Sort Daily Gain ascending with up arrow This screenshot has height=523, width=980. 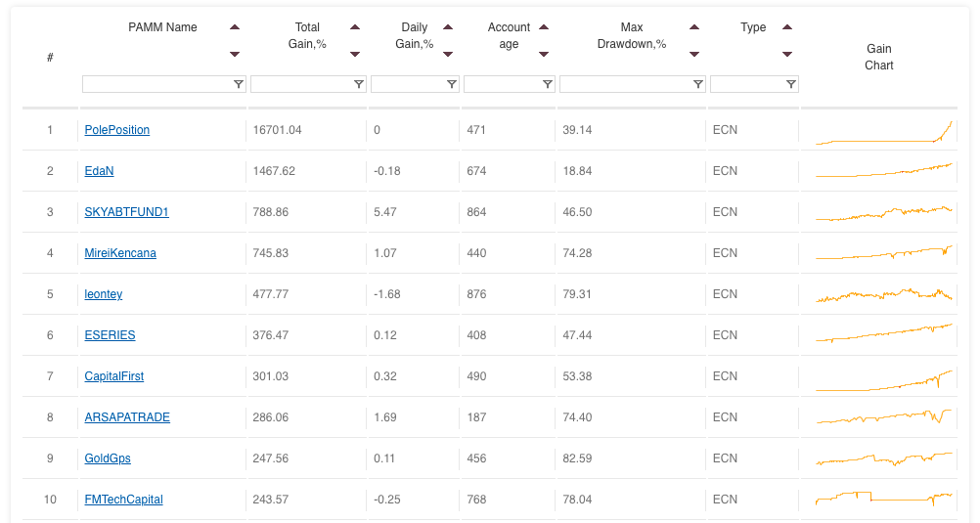(x=448, y=26)
